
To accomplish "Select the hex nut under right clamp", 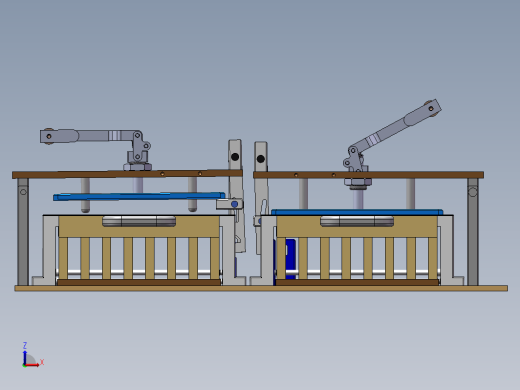I will pyautogui.click(x=358, y=182).
